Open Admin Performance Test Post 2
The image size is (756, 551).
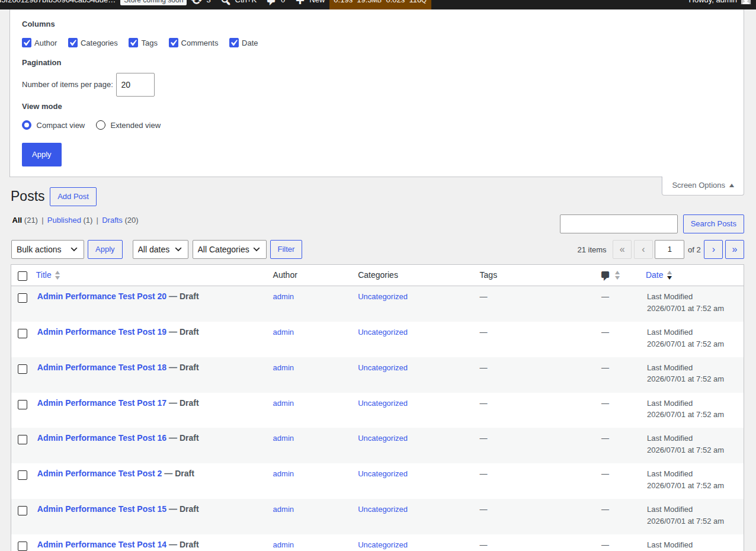(100, 473)
